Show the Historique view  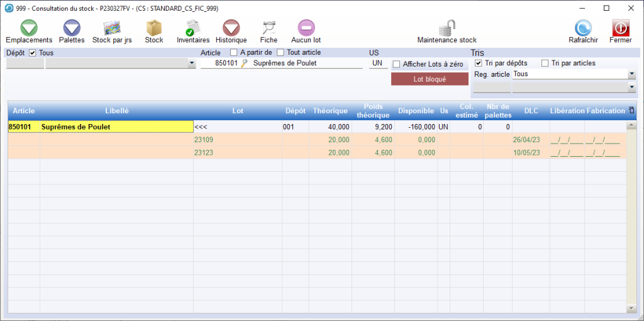pos(231,28)
